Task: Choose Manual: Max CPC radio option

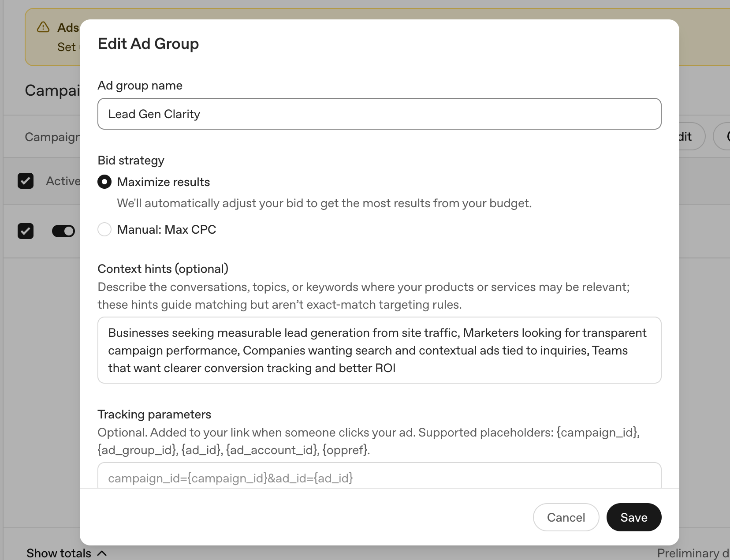Action: click(x=104, y=229)
